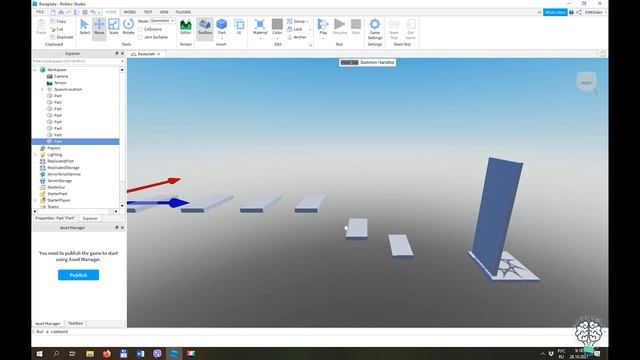
Task: Open the Color dropdown arrow
Action: coord(277,38)
